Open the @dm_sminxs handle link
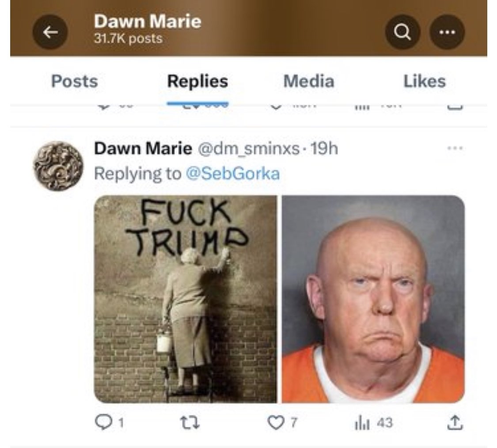Image resolution: width=497 pixels, height=448 pixels. pos(249,148)
